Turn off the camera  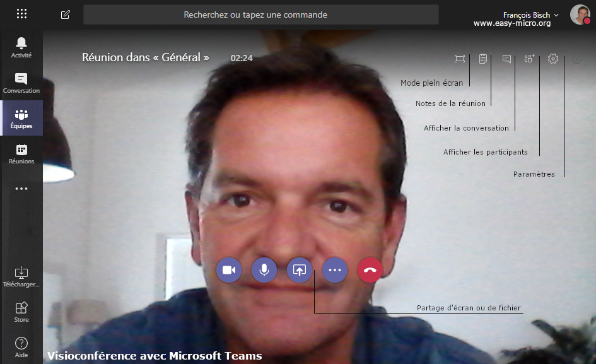228,269
